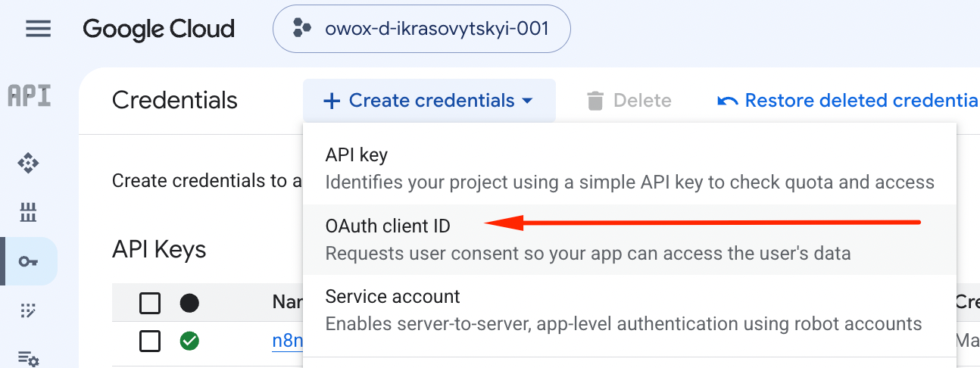Screen dimensions: 980x368
Task: Choose API key from the menu
Action: click(x=629, y=168)
